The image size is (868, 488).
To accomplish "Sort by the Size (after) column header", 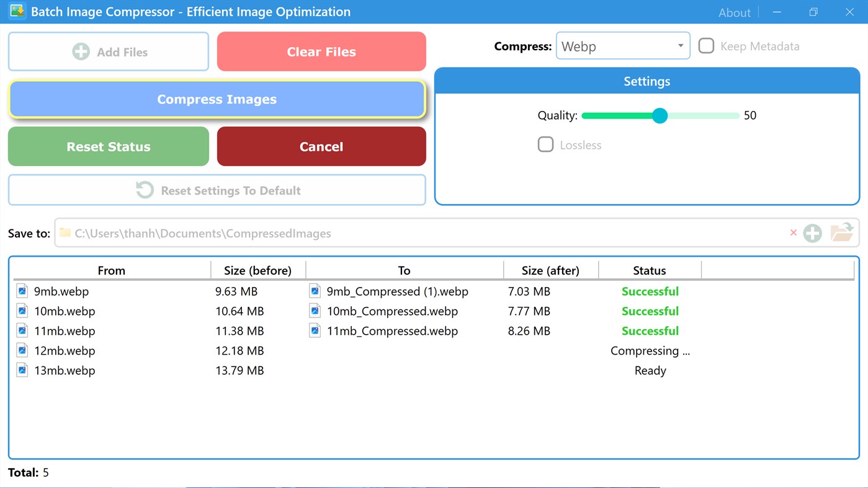I will click(551, 270).
